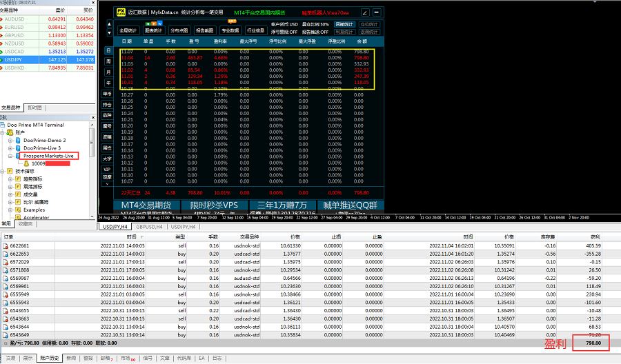Toggle the 仓位统计 option
The image size is (621, 364).
[369, 25]
